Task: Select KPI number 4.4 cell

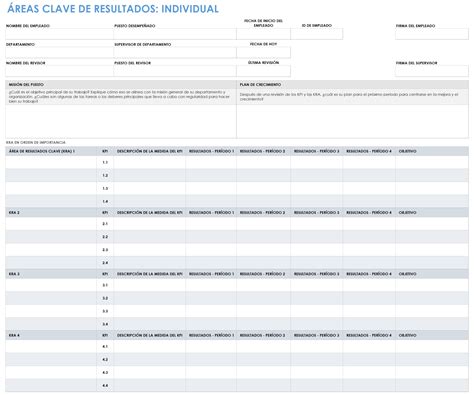Action: (105, 385)
